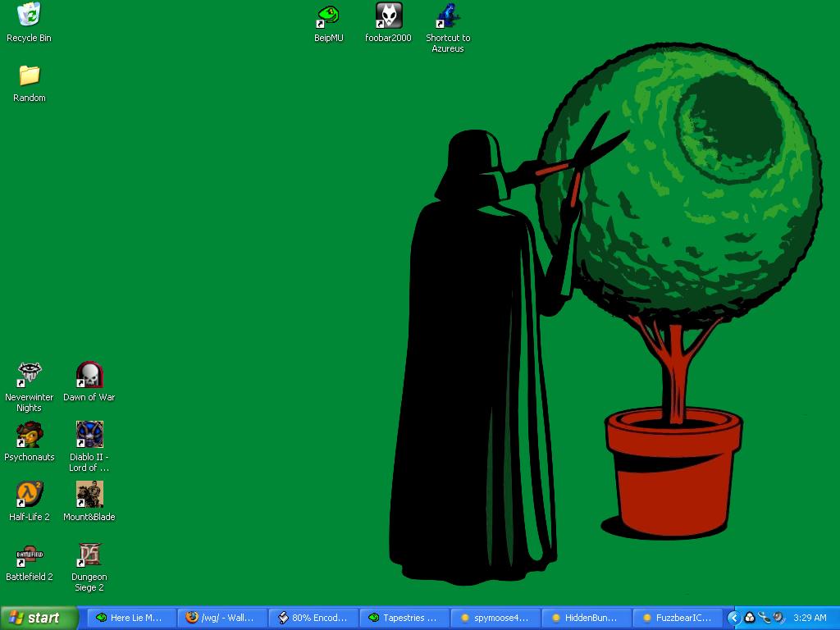Select the Psychonauts desktop shortcut
Viewport: 840px width, 630px height.
click(x=30, y=441)
